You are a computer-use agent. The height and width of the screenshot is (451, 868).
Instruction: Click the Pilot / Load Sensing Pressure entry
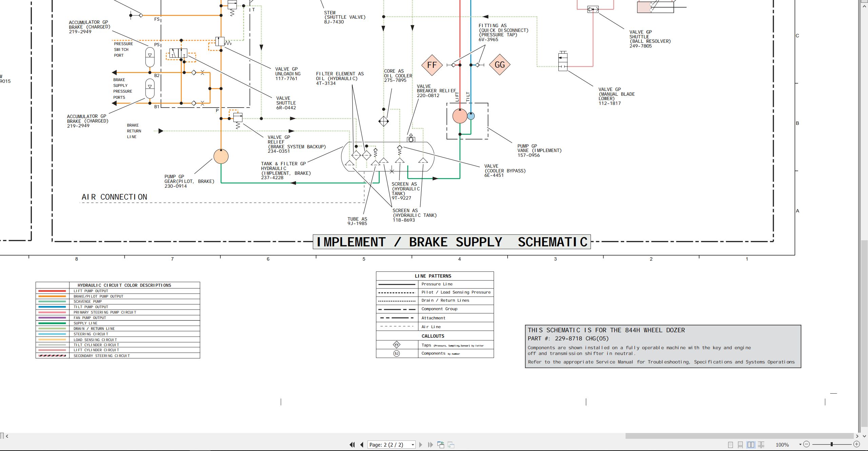(456, 292)
